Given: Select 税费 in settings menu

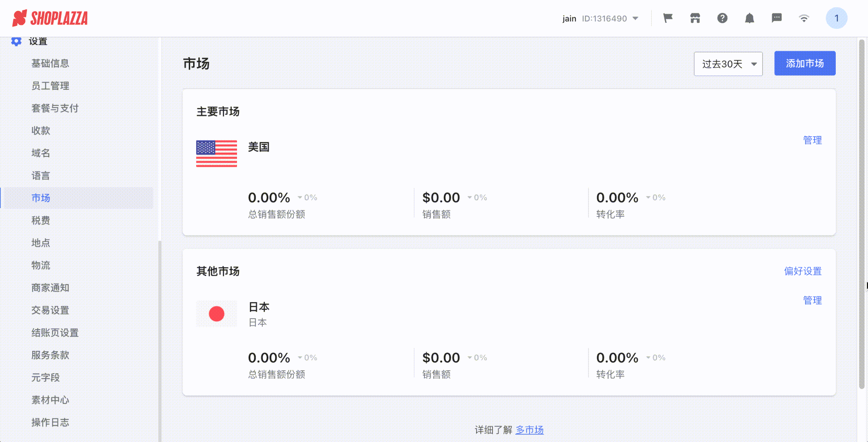Looking at the screenshot, I should point(41,220).
